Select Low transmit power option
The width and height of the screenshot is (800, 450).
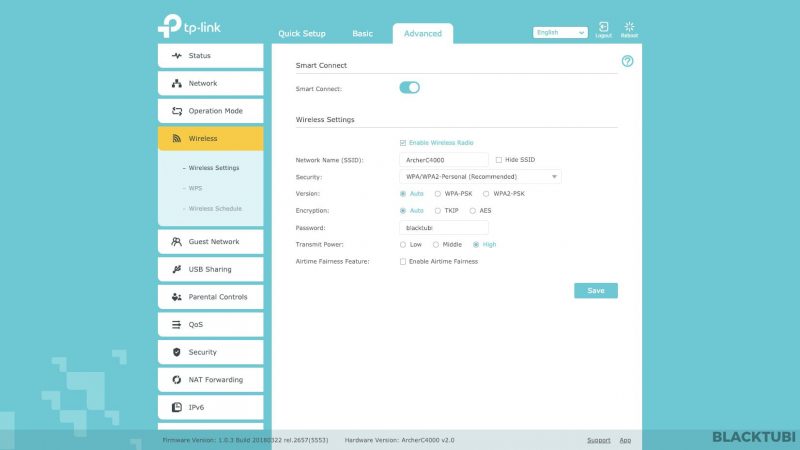[x=403, y=244]
